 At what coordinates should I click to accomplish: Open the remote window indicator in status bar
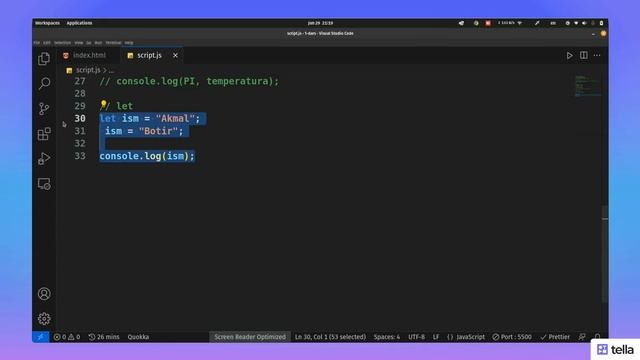pyautogui.click(x=41, y=337)
